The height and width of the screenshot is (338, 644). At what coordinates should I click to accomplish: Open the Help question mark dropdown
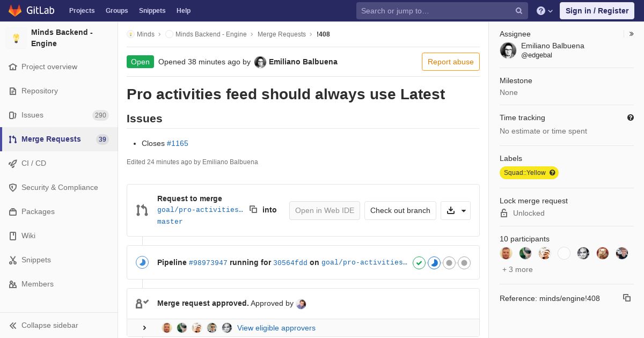pos(545,11)
